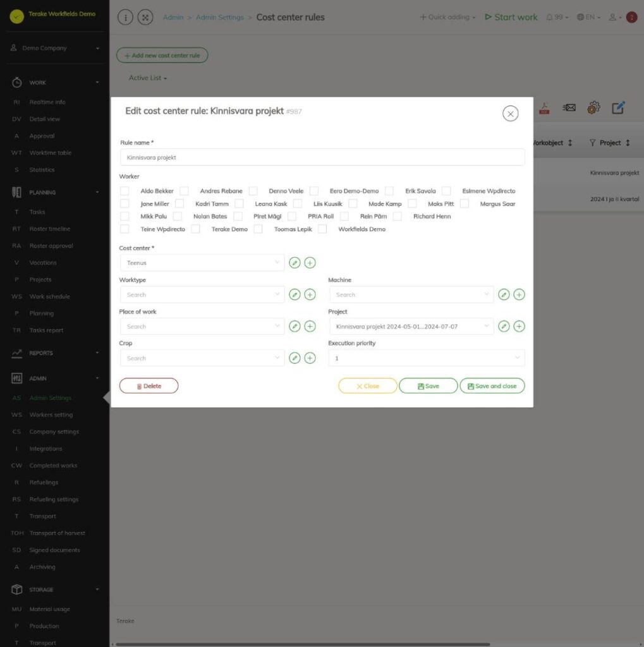Click the Save and close button
The height and width of the screenshot is (647, 644).
492,386
